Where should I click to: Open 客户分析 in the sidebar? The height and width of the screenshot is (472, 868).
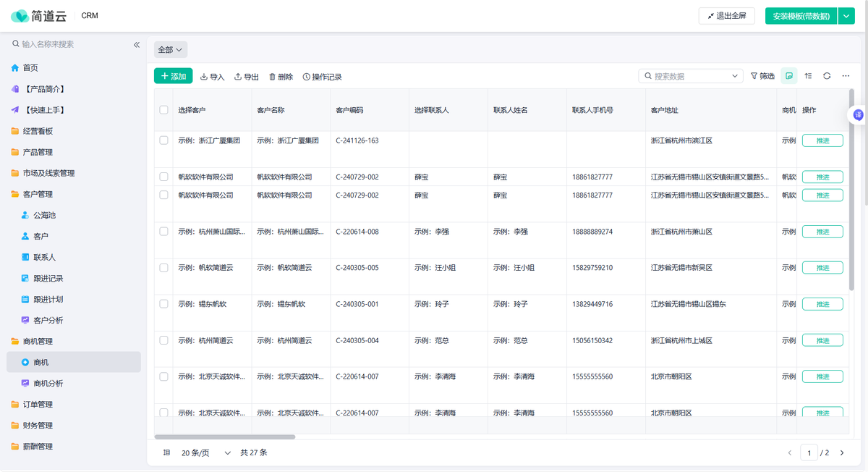[48, 320]
